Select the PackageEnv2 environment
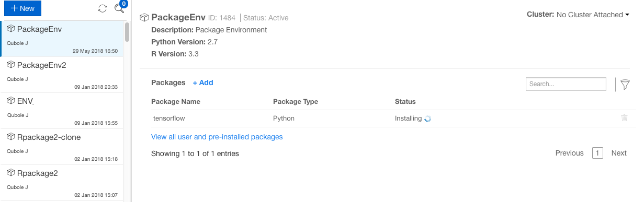 62,75
